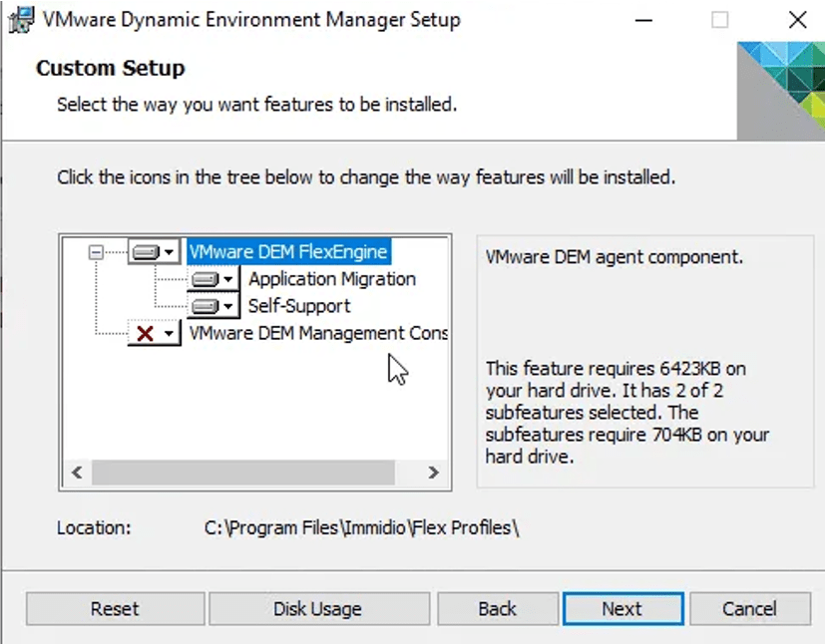The height and width of the screenshot is (644, 826).
Task: Click Next to continue the installation
Action: point(622,608)
